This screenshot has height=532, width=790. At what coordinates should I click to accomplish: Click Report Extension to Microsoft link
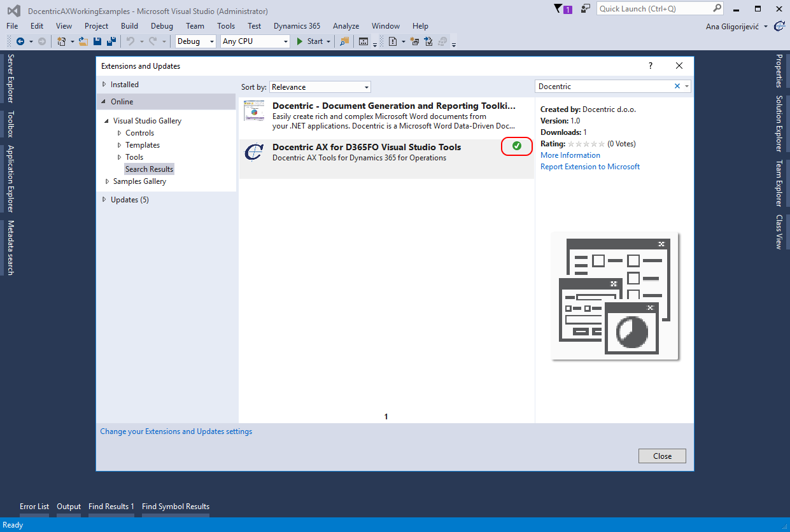pyautogui.click(x=590, y=167)
